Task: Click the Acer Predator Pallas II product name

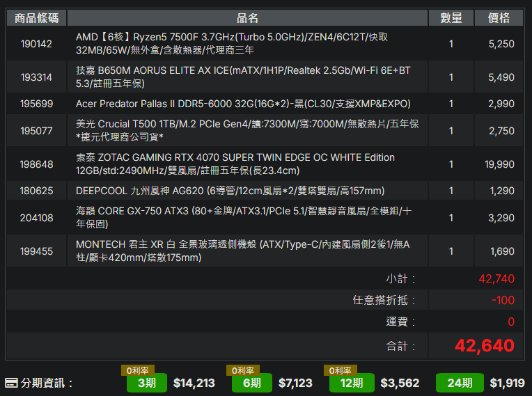Action: (243, 104)
